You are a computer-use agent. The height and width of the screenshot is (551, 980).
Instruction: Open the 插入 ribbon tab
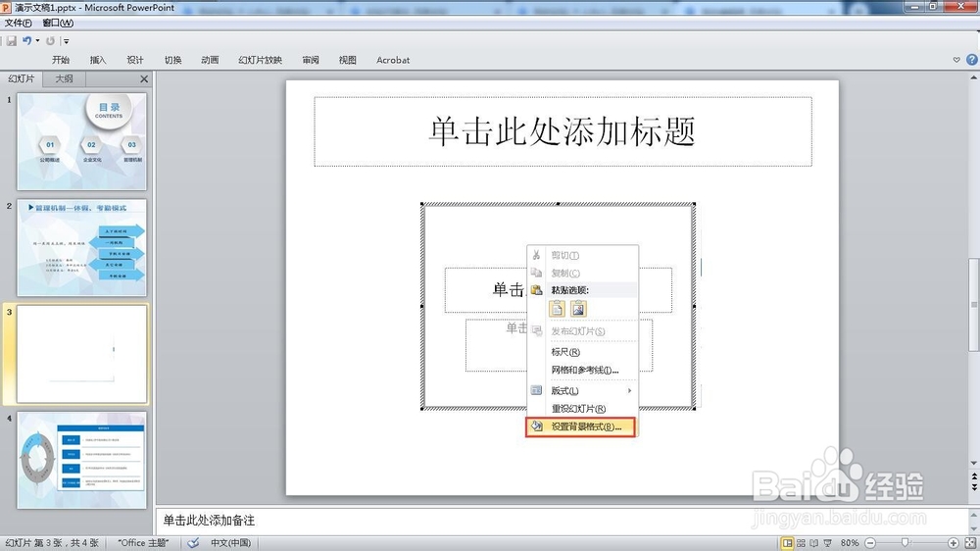point(98,60)
